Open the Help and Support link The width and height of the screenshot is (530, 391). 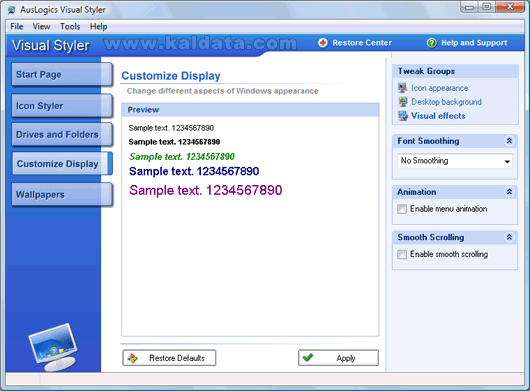[474, 43]
